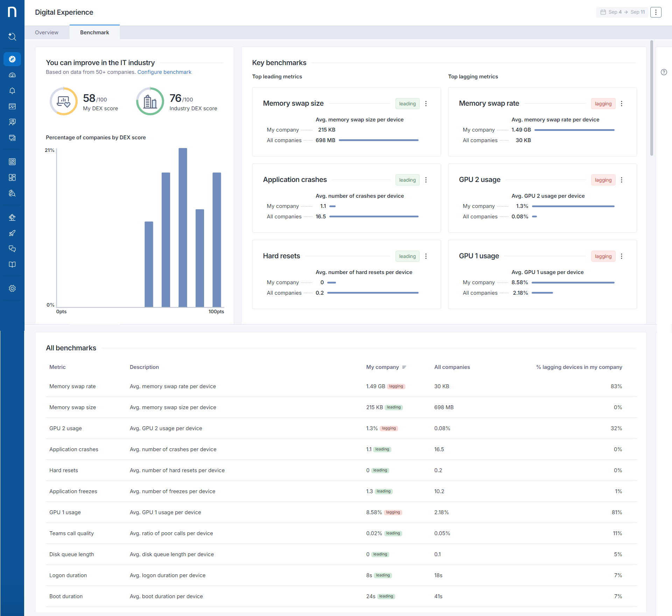Screen dimensions: 672x616
Task: Open Memory swap size options menu
Action: coord(426,104)
